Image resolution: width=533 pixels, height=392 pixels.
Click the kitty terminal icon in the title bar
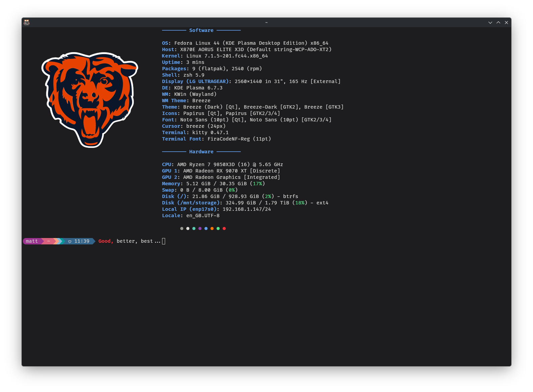click(27, 22)
